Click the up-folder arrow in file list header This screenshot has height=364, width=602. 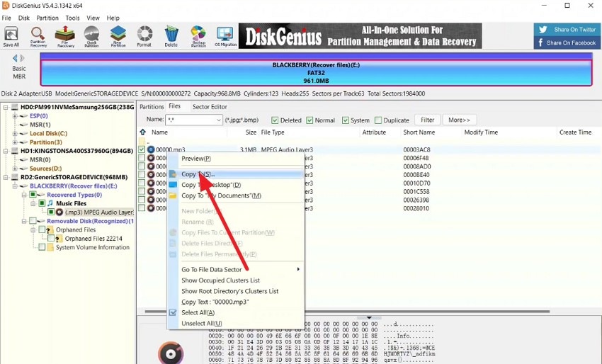(x=143, y=132)
